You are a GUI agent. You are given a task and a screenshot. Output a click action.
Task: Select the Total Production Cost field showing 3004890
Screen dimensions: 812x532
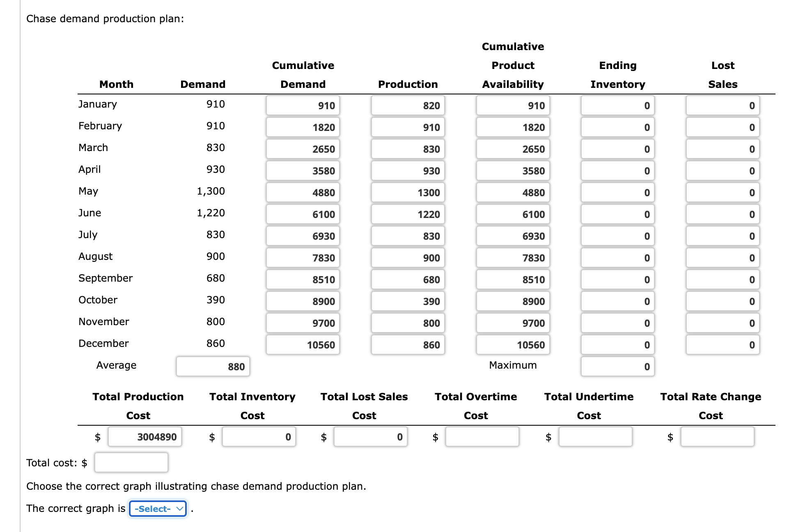pyautogui.click(x=145, y=437)
